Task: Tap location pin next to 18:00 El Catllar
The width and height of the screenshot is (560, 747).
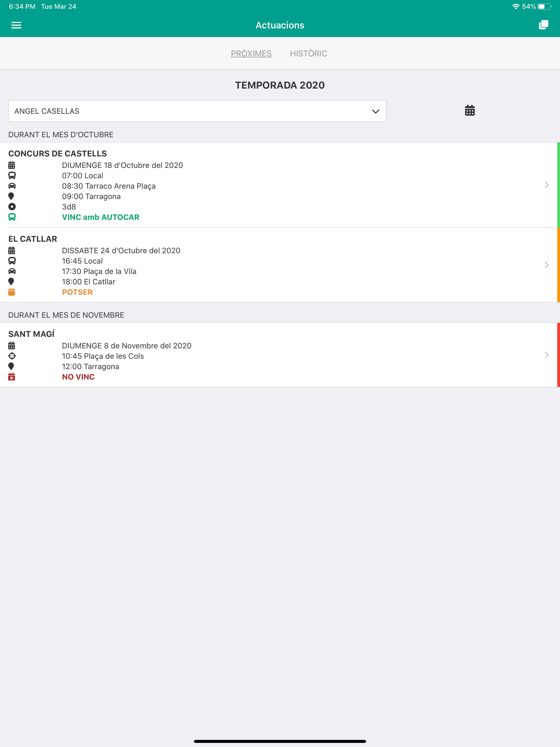Action: coord(11,282)
